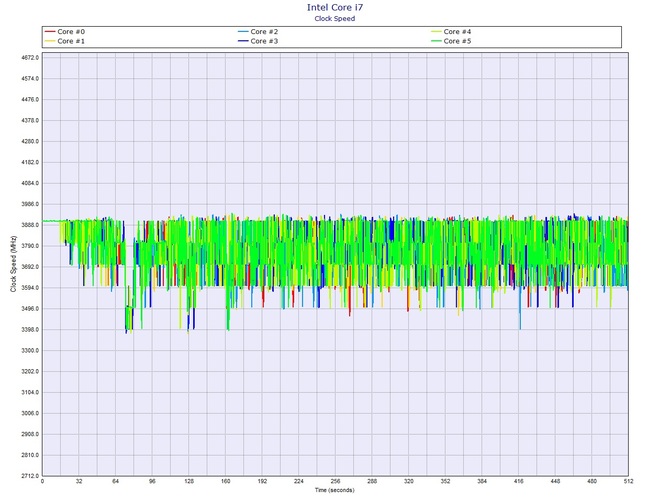Select the Core #1 legend entry
This screenshot has width=670, height=502.
pos(65,41)
